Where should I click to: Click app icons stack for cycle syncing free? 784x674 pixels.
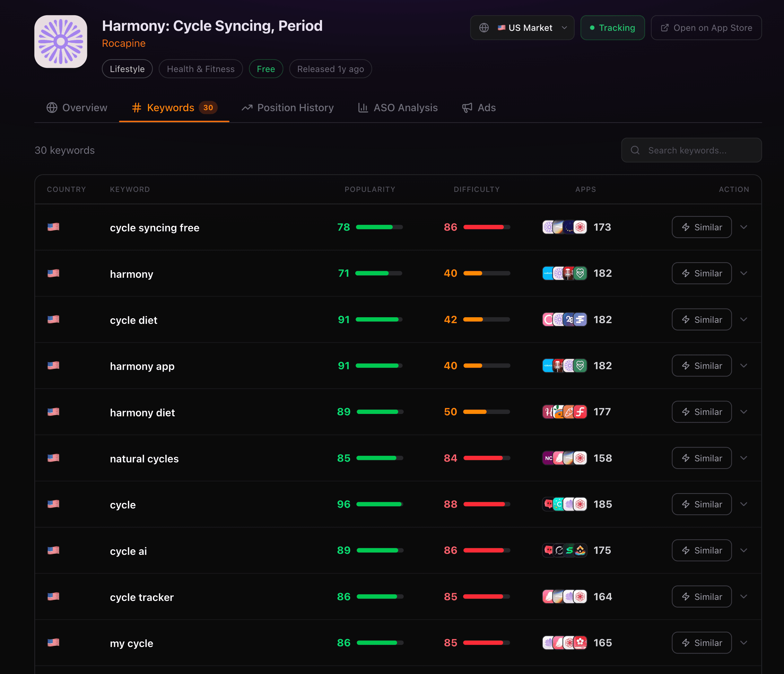coord(565,227)
